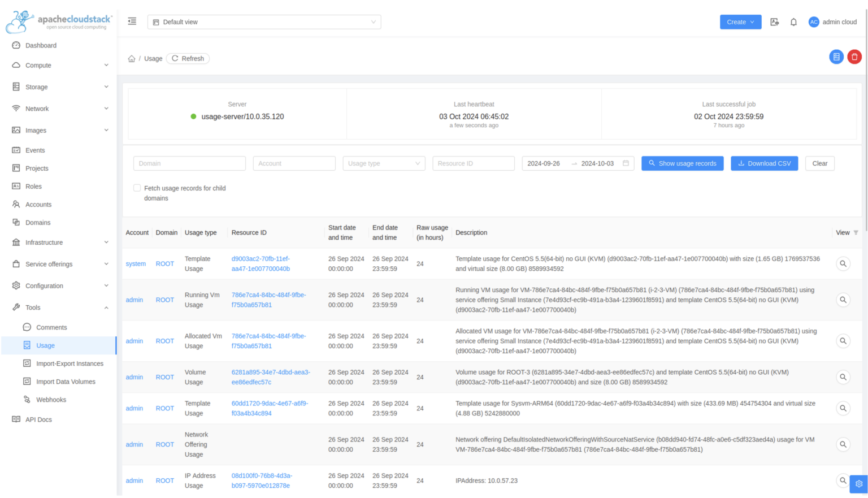Click the Apache CloudStack logo
This screenshot has width=868, height=498.
[x=57, y=21]
